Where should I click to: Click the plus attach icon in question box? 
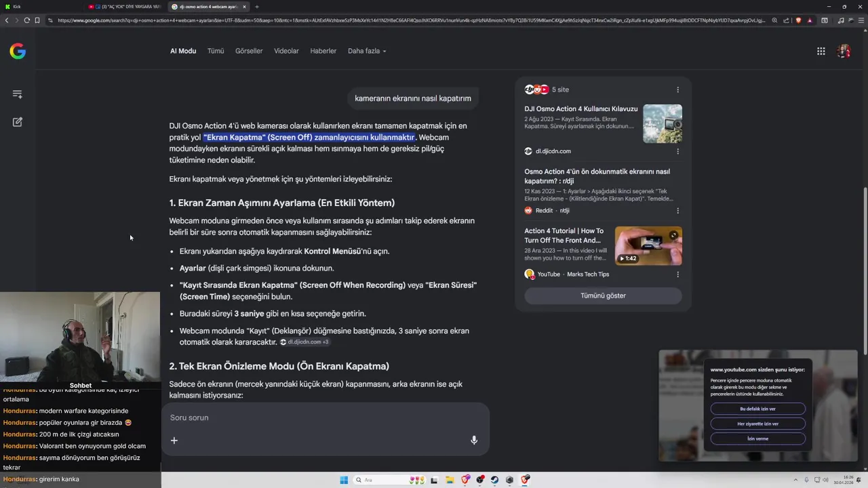click(x=174, y=441)
